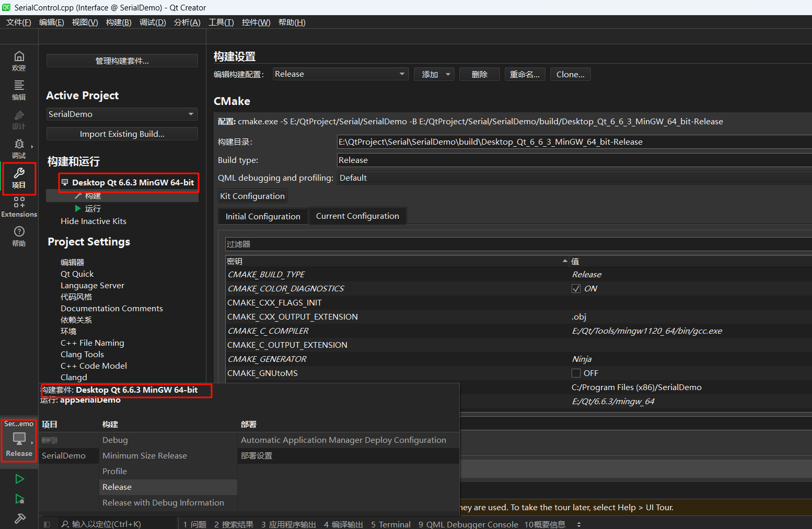Click the 输入以定位(Ctrl+K) locator field
Screen dimensions: 812x529
[x=107, y=524]
